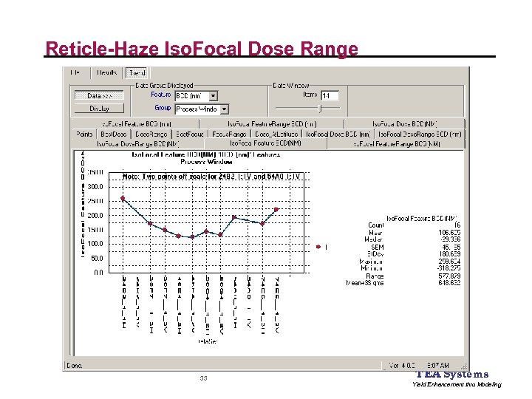Click the 300.0 y-axis label
Viewport: 532px width, 399px height.
[x=95, y=187]
